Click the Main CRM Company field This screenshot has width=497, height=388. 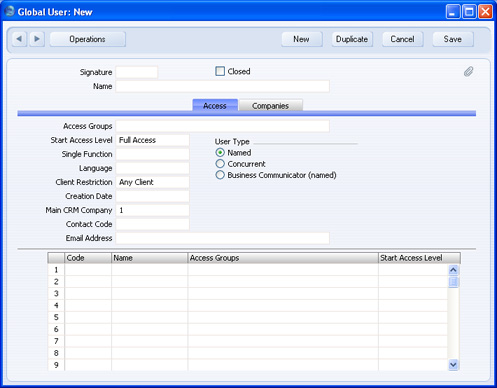[153, 210]
